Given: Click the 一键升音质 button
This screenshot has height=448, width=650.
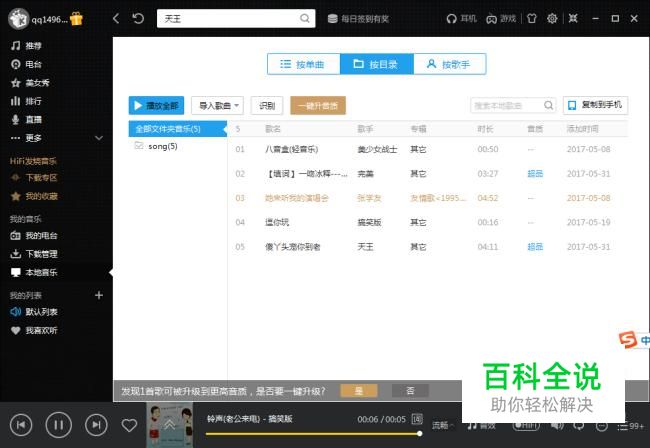Looking at the screenshot, I should (318, 106).
